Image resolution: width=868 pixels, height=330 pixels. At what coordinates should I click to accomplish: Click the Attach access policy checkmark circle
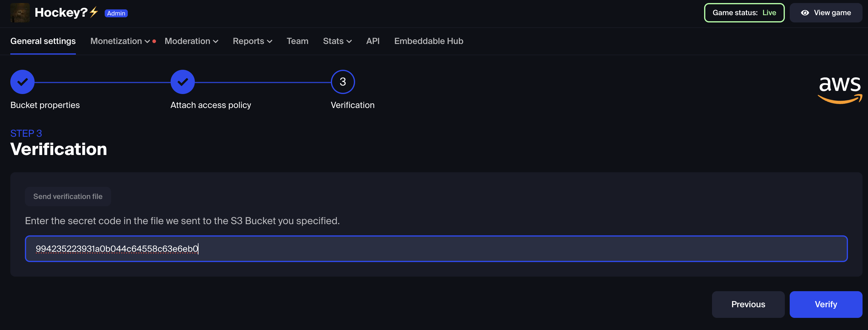182,82
